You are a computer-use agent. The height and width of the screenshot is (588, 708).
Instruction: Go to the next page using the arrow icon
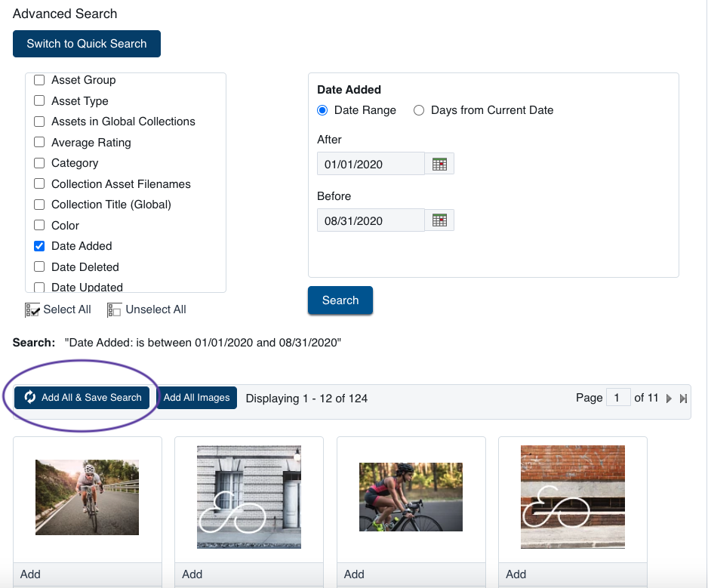[x=669, y=398]
